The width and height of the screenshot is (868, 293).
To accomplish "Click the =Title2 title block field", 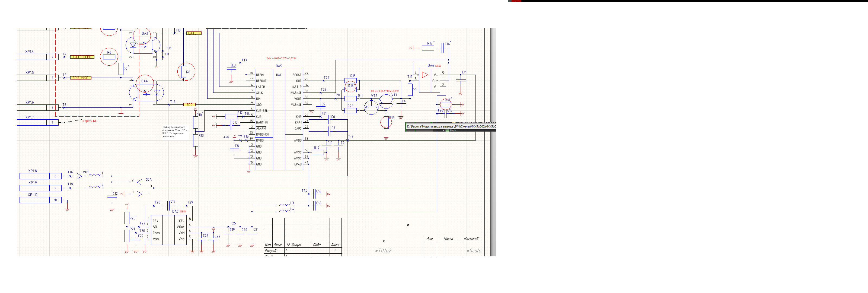I will click(x=383, y=251).
